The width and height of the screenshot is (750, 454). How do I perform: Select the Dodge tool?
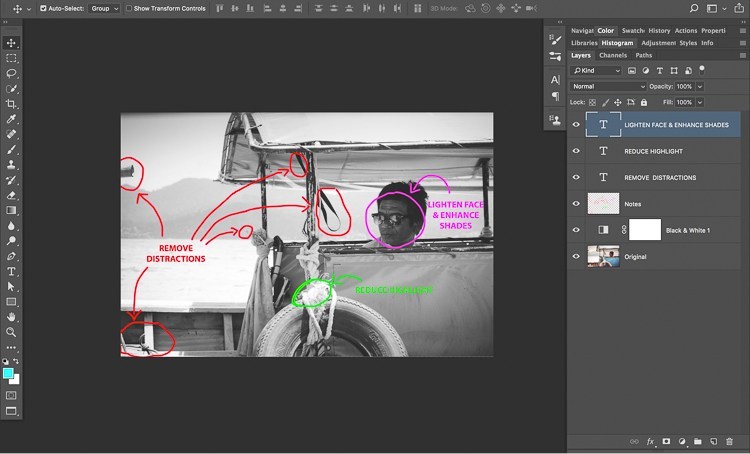pos(11,241)
